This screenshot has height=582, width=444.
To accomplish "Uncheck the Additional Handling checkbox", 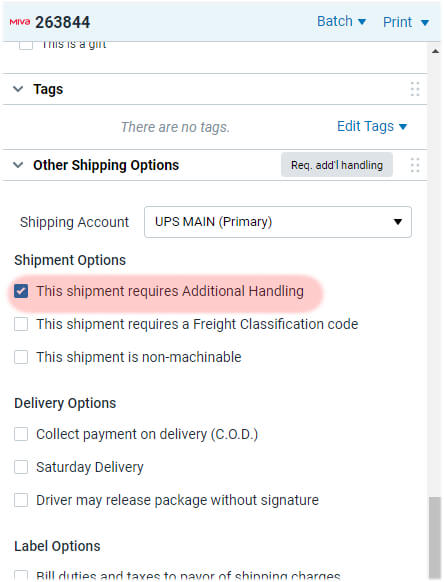I will tap(21, 291).
